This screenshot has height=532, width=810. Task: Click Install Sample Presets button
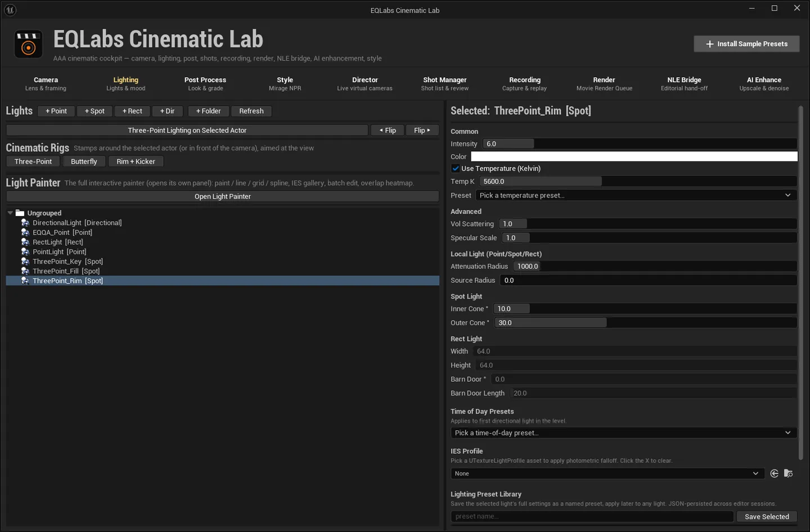point(746,44)
